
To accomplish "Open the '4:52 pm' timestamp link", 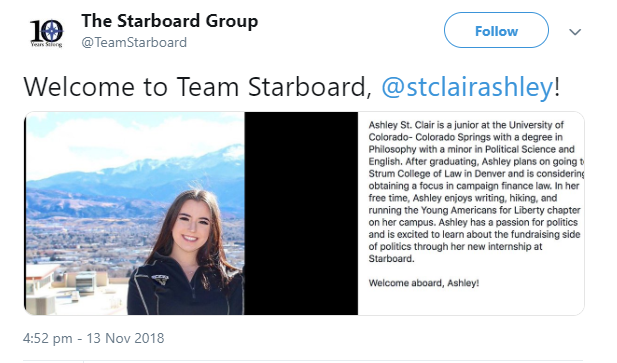I will point(48,338).
